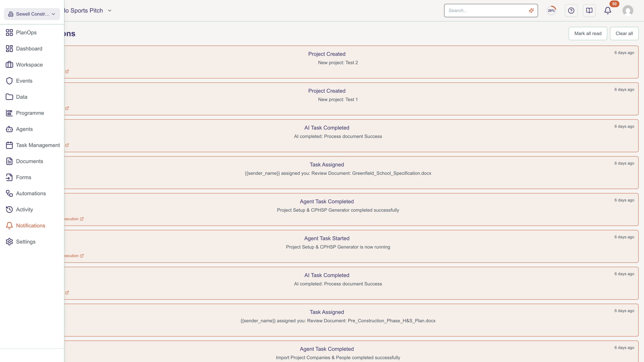Open the Sports Pitch project selector chevron

coord(109,10)
